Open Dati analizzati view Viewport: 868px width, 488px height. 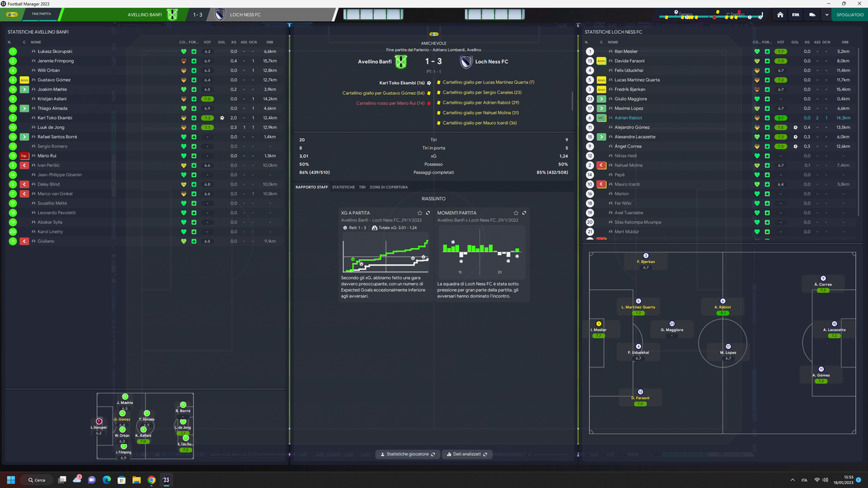coord(467,454)
